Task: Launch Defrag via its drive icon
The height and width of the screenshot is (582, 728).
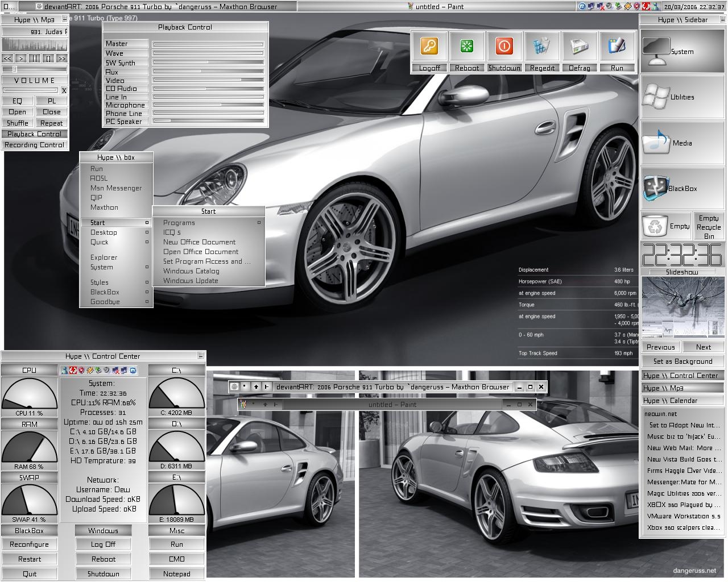Action: pos(579,47)
